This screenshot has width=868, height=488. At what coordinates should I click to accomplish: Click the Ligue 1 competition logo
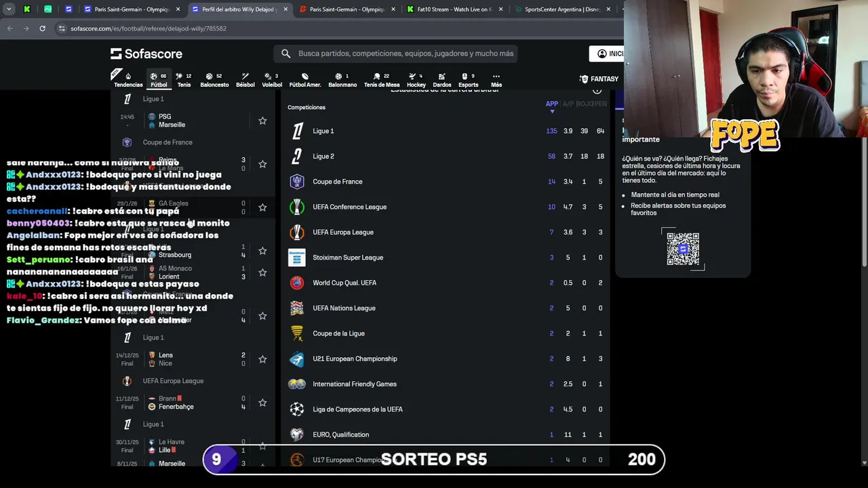click(x=297, y=131)
